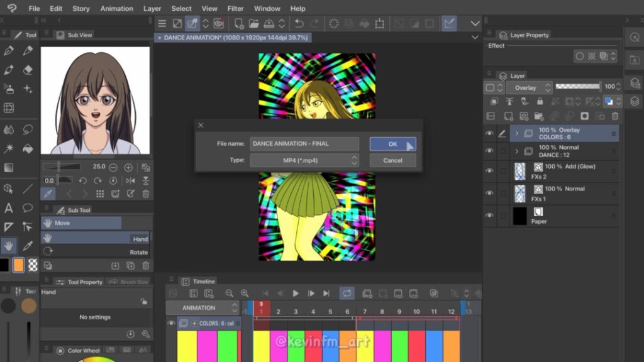Image resolution: width=644 pixels, height=362 pixels.
Task: Jump to last frame in timeline
Action: [x=326, y=293]
